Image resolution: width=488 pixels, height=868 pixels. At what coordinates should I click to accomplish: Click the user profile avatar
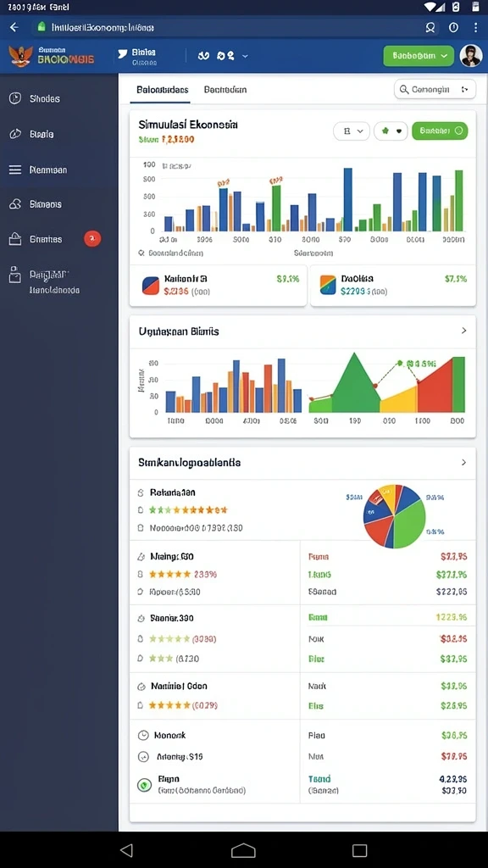point(471,55)
